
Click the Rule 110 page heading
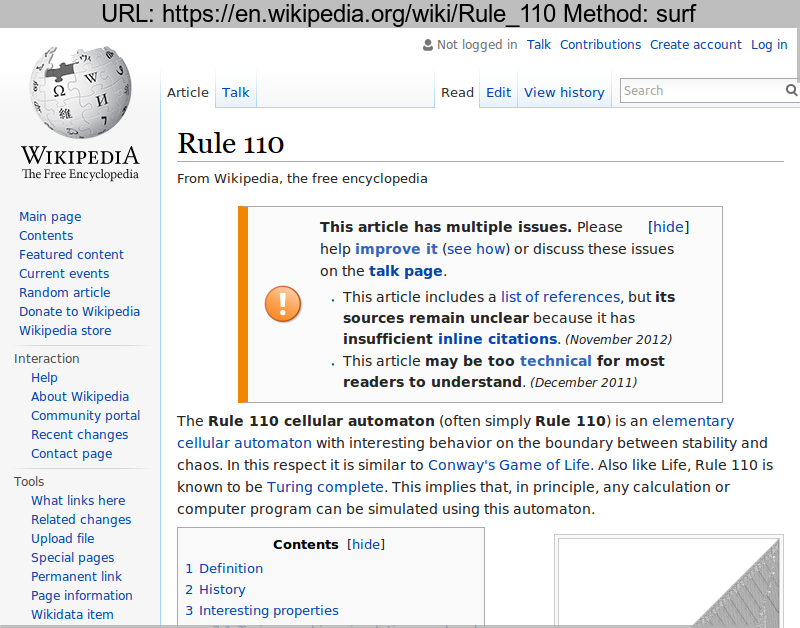pyautogui.click(x=231, y=143)
